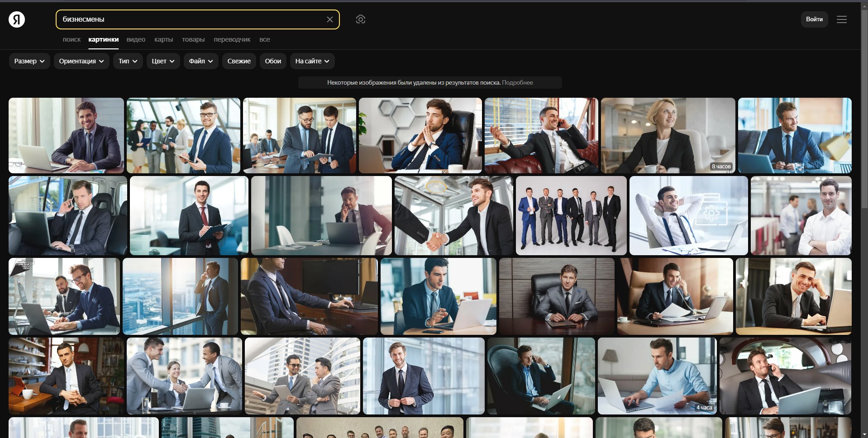The image size is (868, 438).
Task: Click the search input with бизнесмены
Action: point(190,19)
